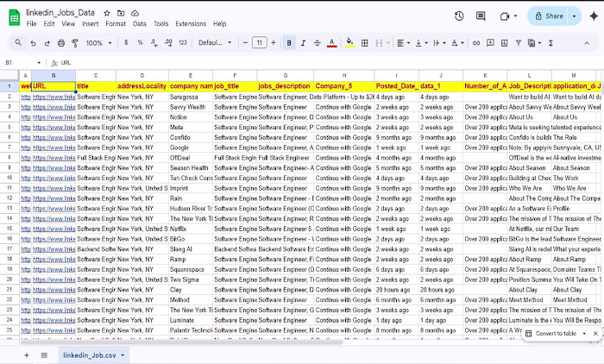Open text wrapping dropdown
The width and height of the screenshot is (604, 364).
point(439,43)
